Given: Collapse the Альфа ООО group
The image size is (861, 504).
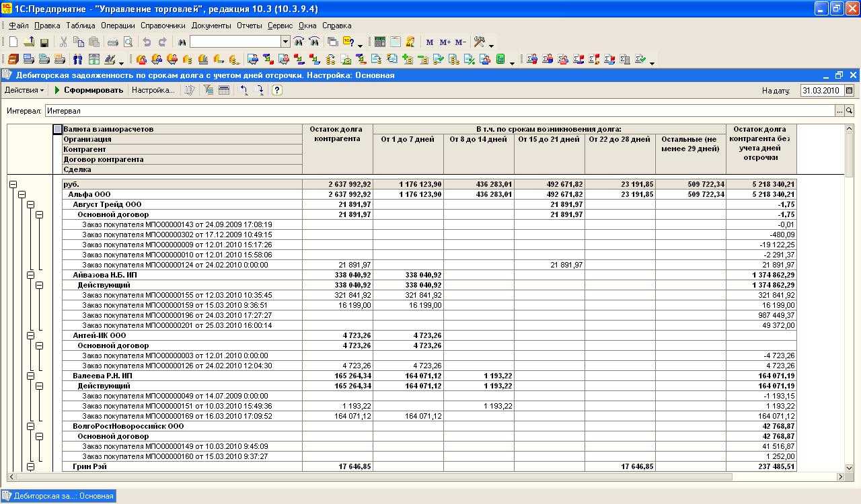Looking at the screenshot, I should (22, 194).
